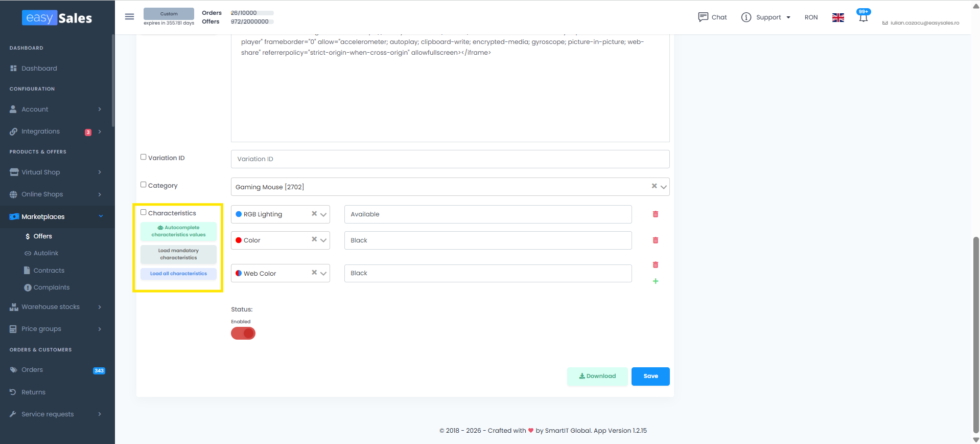Open Complaints in sidebar
This screenshot has width=980, height=444.
pyautogui.click(x=51, y=287)
